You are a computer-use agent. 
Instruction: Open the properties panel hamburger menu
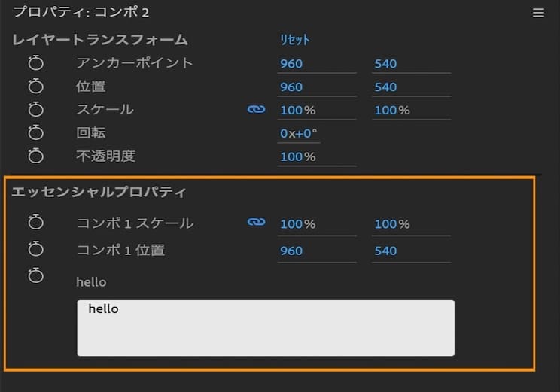pyautogui.click(x=538, y=13)
